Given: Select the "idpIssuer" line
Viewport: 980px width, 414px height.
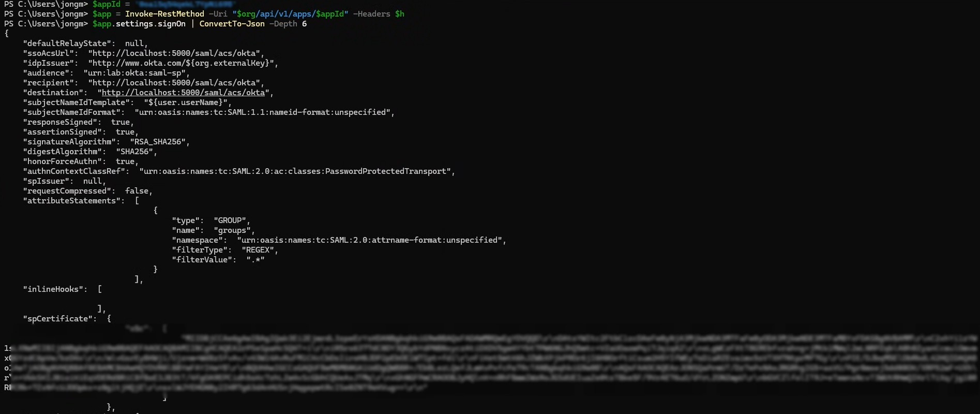Looking at the screenshot, I should coord(151,63).
